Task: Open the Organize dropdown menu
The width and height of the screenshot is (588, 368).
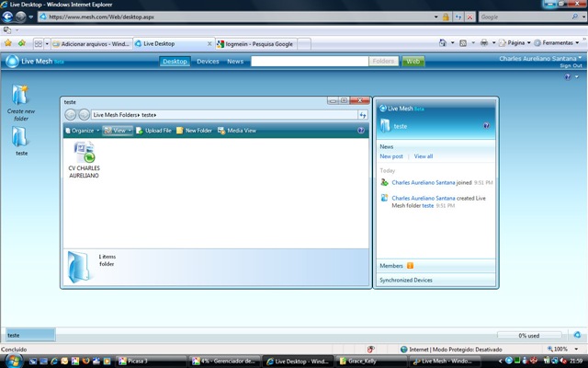Action: pos(82,131)
